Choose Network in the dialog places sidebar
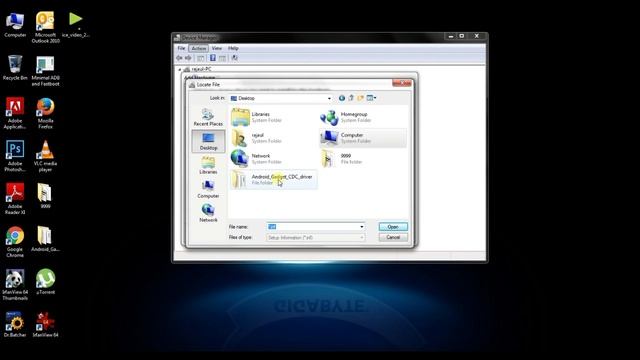Screen dimensions: 640x360 [x=208, y=213]
